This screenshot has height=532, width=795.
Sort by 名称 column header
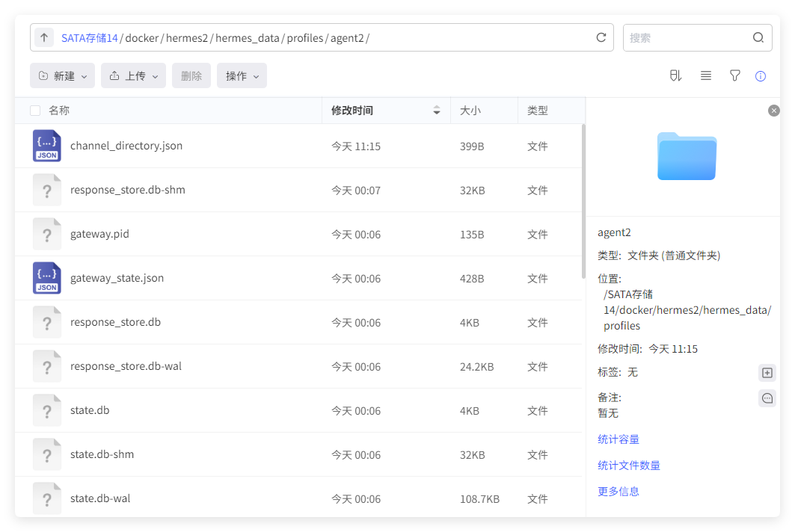point(59,111)
